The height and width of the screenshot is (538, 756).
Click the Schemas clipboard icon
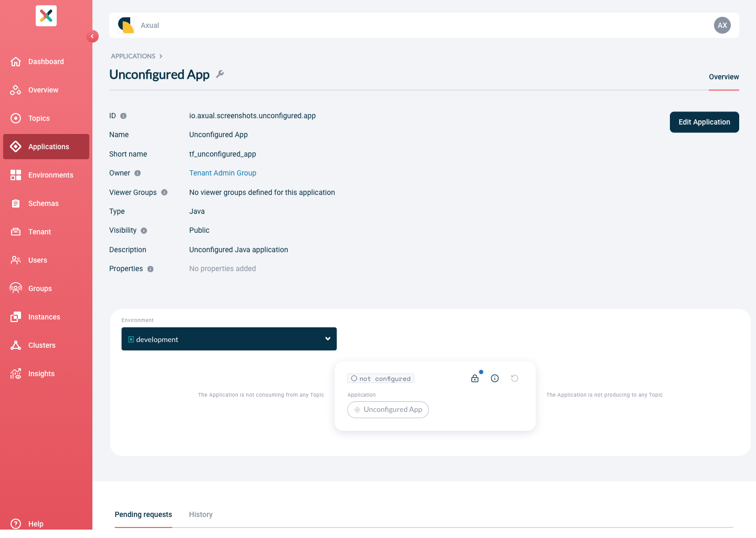pyautogui.click(x=16, y=203)
